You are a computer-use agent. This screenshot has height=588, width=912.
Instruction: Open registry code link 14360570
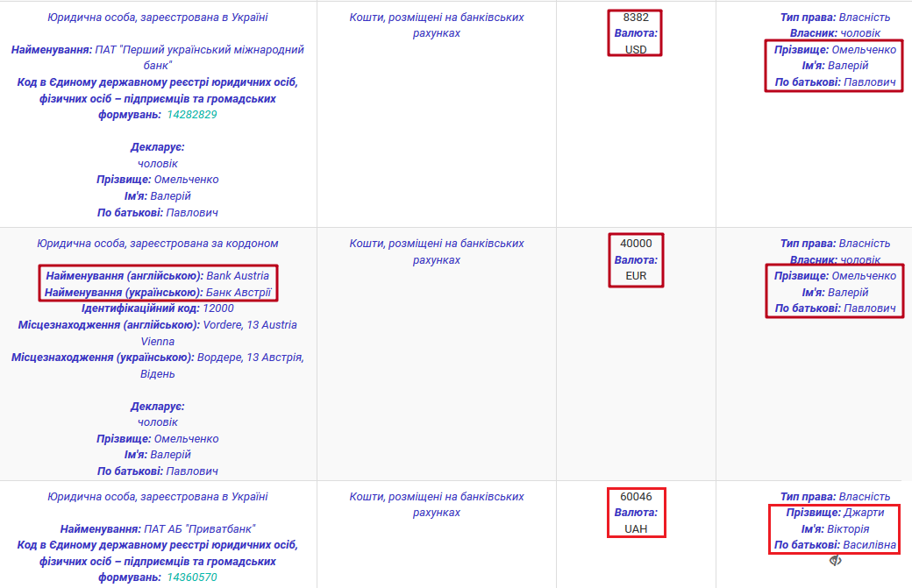point(191,577)
